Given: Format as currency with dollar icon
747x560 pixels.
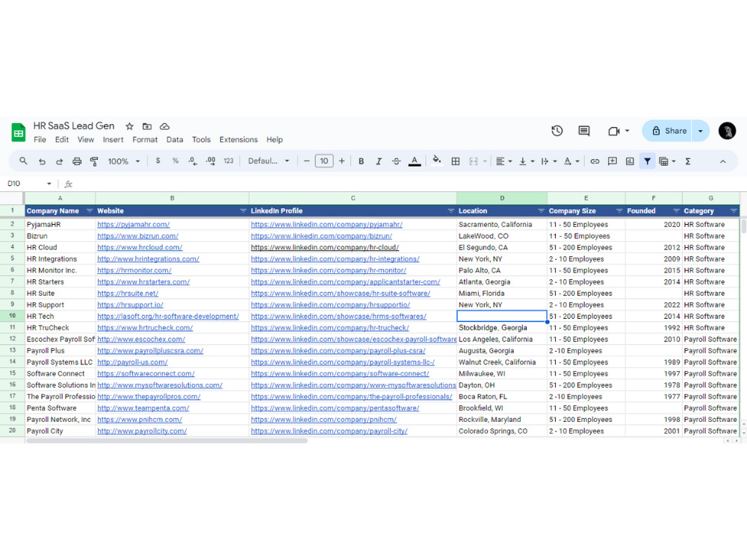Looking at the screenshot, I should (158, 161).
